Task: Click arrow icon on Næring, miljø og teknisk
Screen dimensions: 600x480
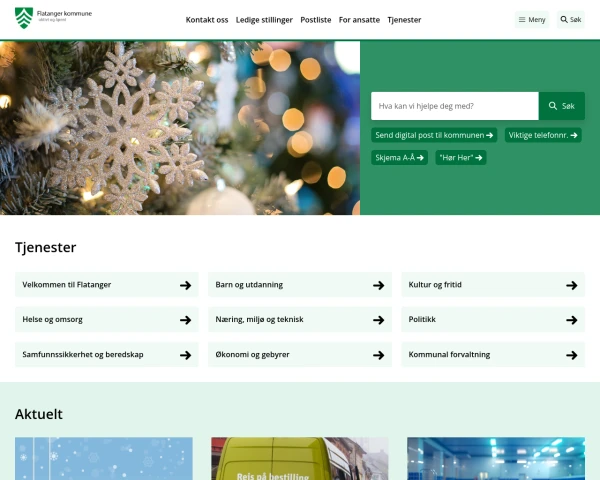Action: point(379,320)
